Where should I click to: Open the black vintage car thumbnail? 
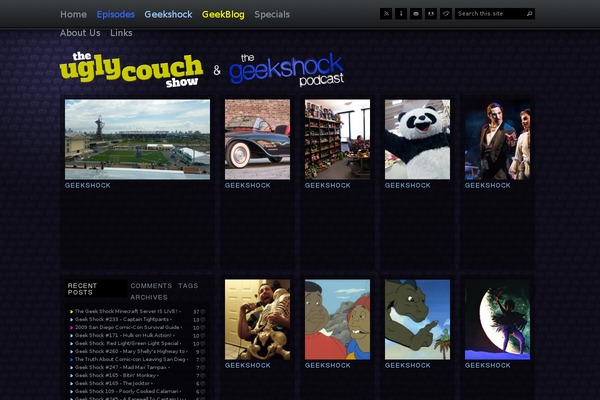click(x=258, y=139)
